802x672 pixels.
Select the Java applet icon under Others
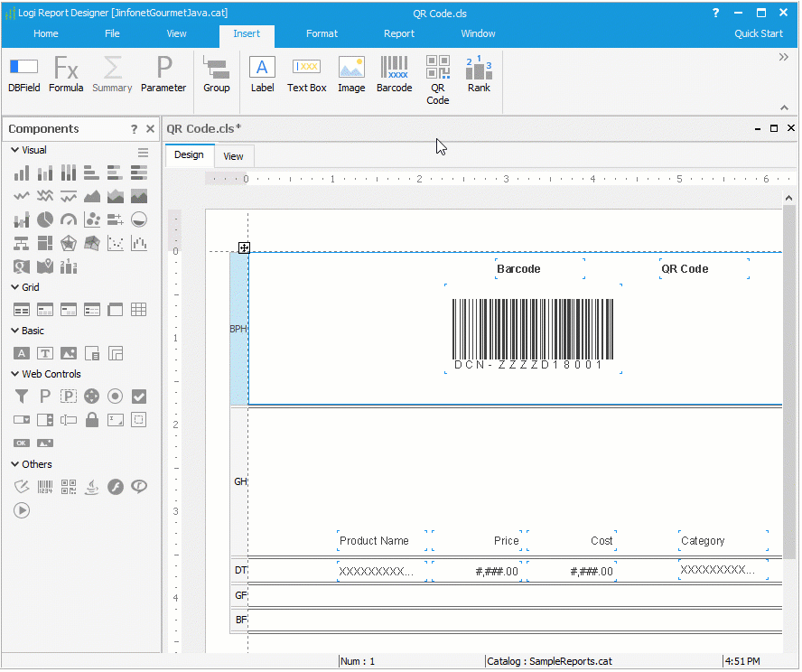[92, 486]
